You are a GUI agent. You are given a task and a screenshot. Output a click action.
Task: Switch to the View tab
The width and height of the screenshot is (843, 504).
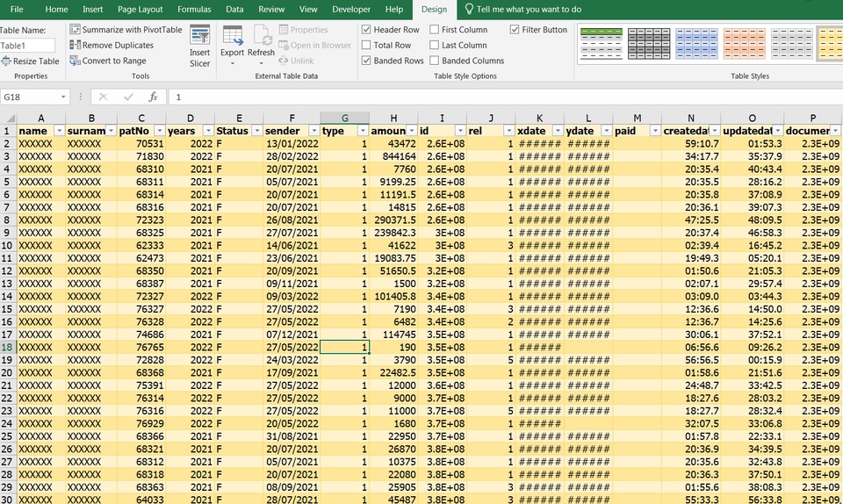[x=308, y=9]
